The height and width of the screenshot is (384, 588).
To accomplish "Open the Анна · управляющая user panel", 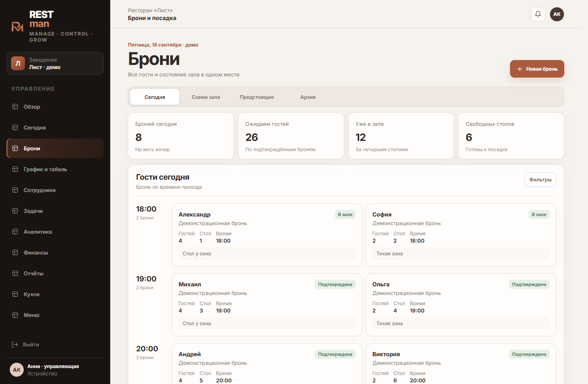I will [55, 370].
